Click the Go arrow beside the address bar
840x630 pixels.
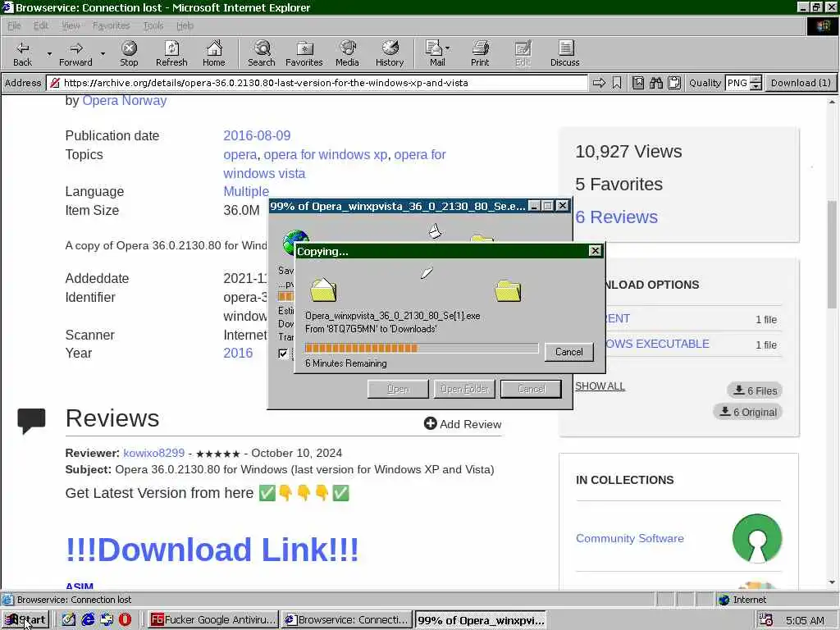599,83
